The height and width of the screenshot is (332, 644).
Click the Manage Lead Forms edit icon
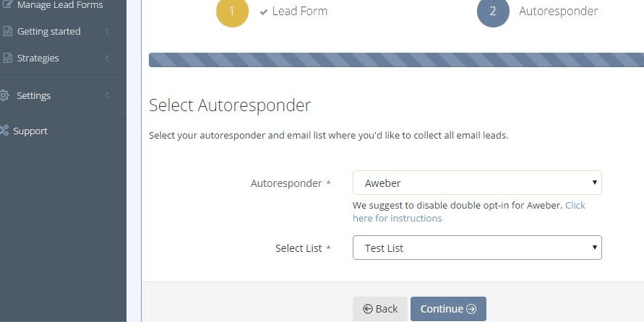point(7,4)
